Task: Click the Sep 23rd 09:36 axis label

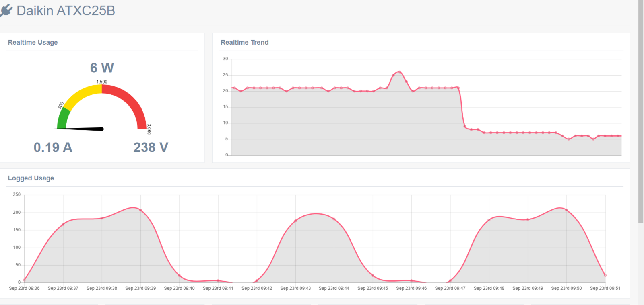Action: [x=24, y=288]
